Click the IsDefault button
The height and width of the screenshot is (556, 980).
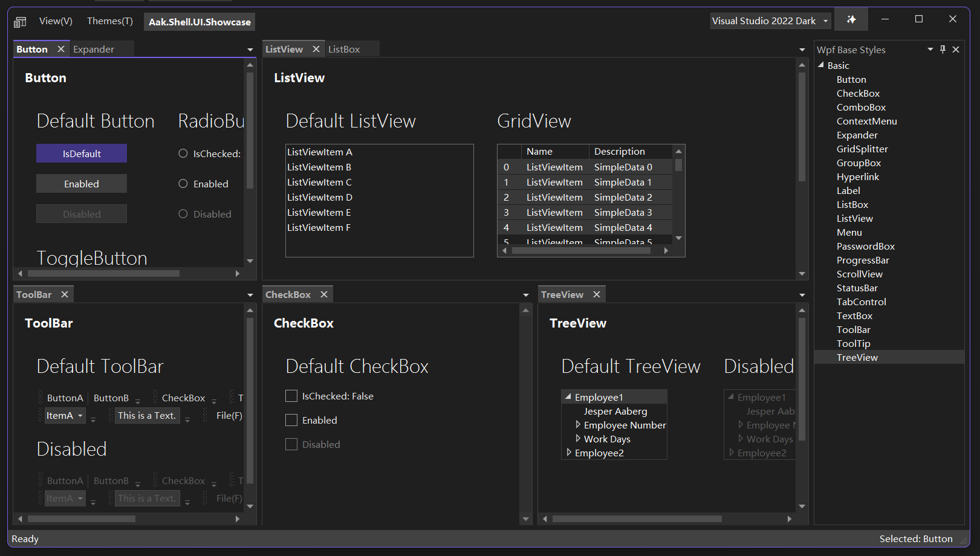coord(81,153)
